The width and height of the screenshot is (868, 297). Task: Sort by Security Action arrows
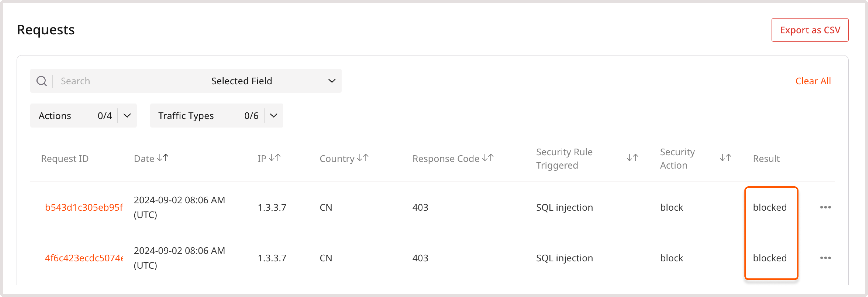tap(725, 158)
